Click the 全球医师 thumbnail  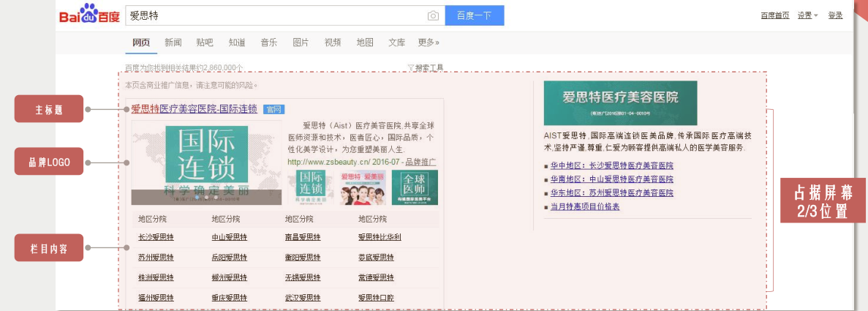(415, 187)
